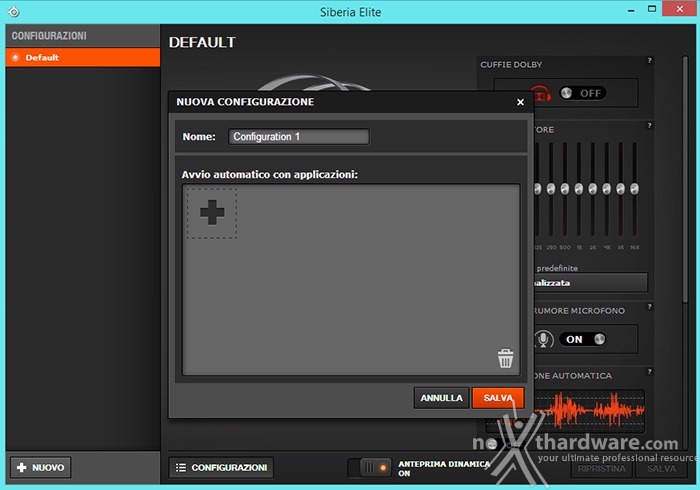The image size is (700, 490).
Task: Click the right vertical scrollbar
Action: [685, 179]
